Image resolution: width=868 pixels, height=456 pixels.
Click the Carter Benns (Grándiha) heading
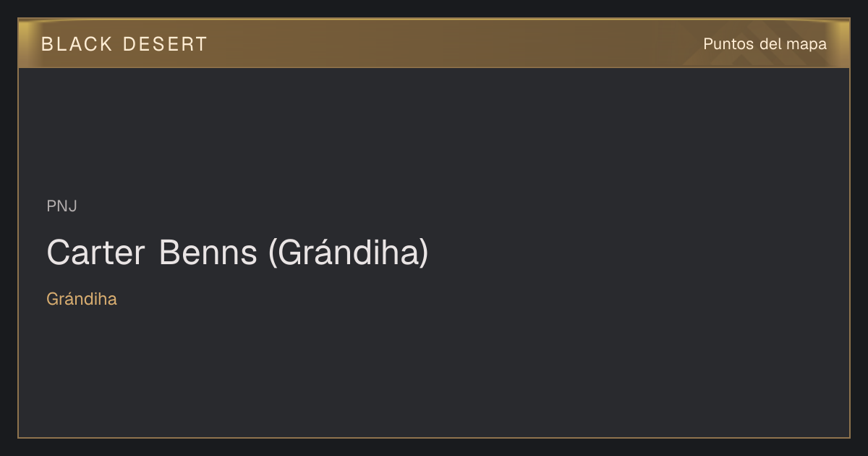click(x=237, y=253)
